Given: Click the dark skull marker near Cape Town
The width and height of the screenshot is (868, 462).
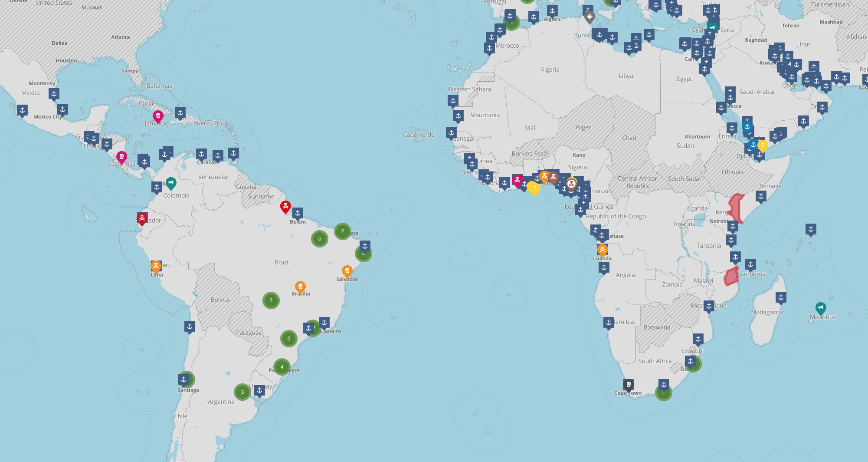Looking at the screenshot, I should coord(628,385).
